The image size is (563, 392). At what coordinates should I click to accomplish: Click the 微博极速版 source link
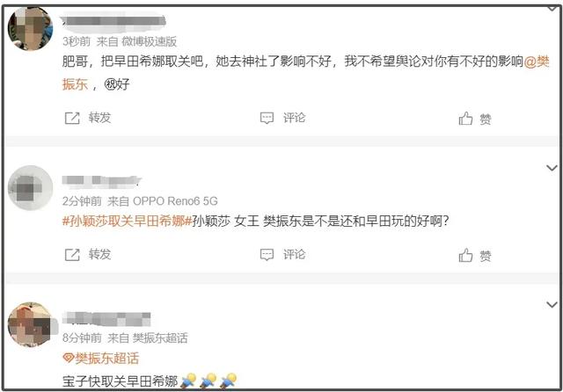(x=149, y=41)
